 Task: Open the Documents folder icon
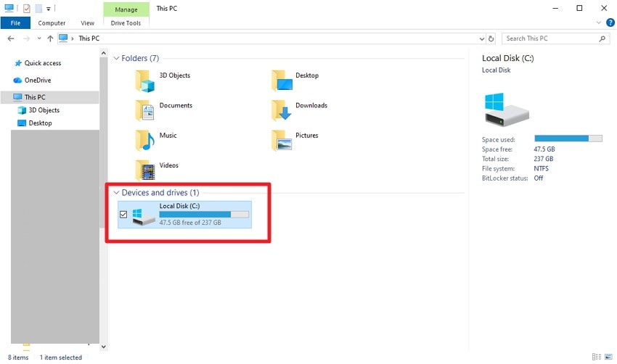(144, 110)
